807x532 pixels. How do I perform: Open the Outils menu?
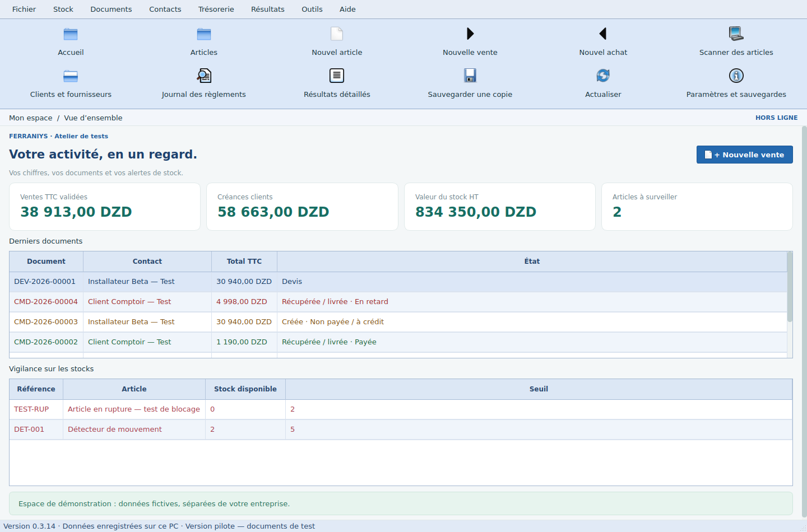tap(312, 9)
